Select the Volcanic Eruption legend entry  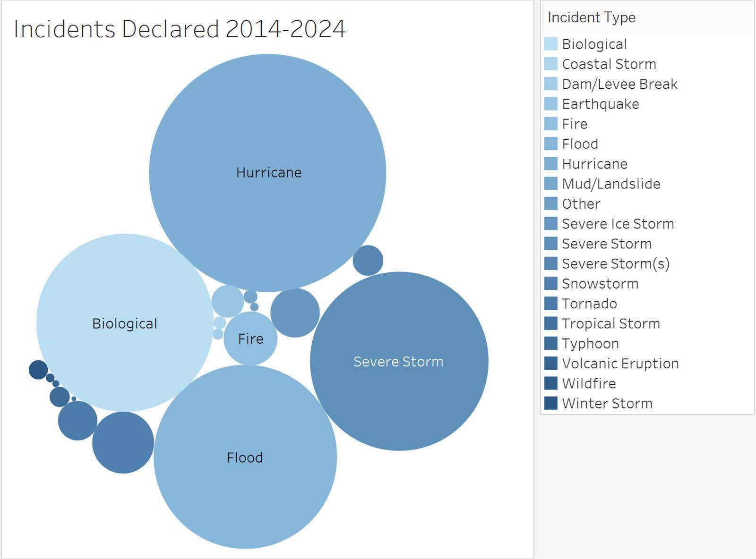[620, 364]
